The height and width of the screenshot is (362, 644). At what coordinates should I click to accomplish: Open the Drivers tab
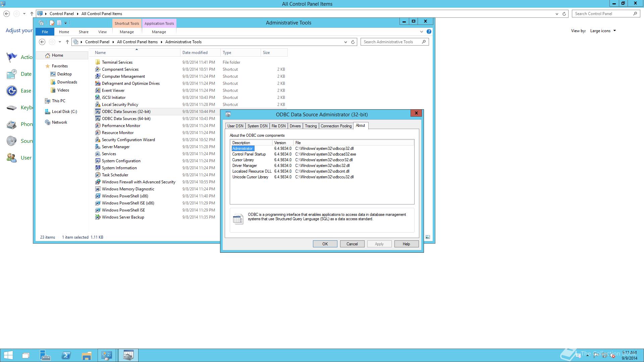(x=295, y=126)
